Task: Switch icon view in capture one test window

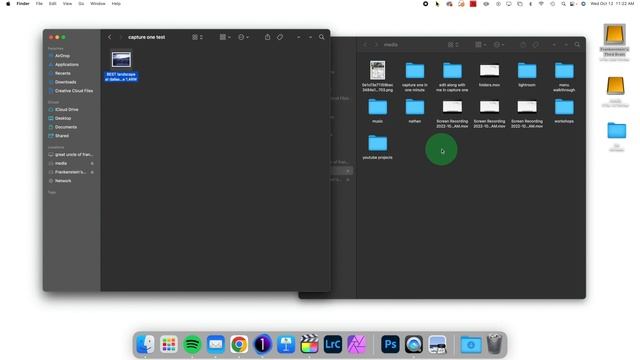Action: point(197,37)
